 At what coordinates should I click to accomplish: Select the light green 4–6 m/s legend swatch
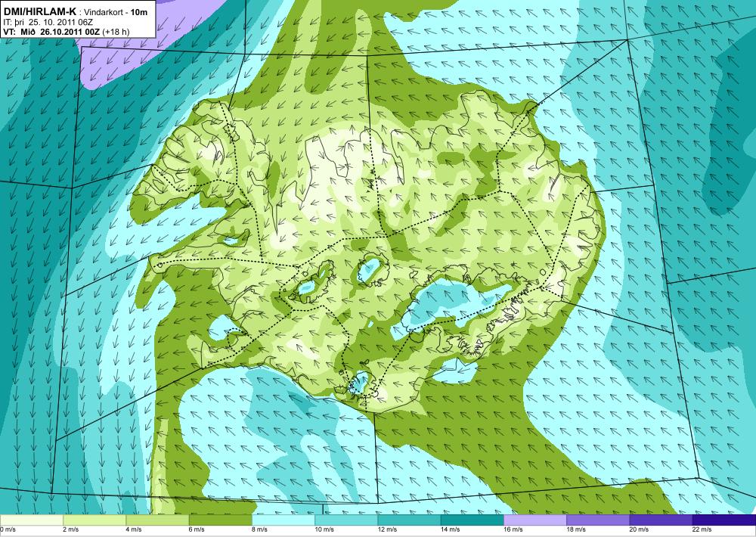click(x=157, y=520)
